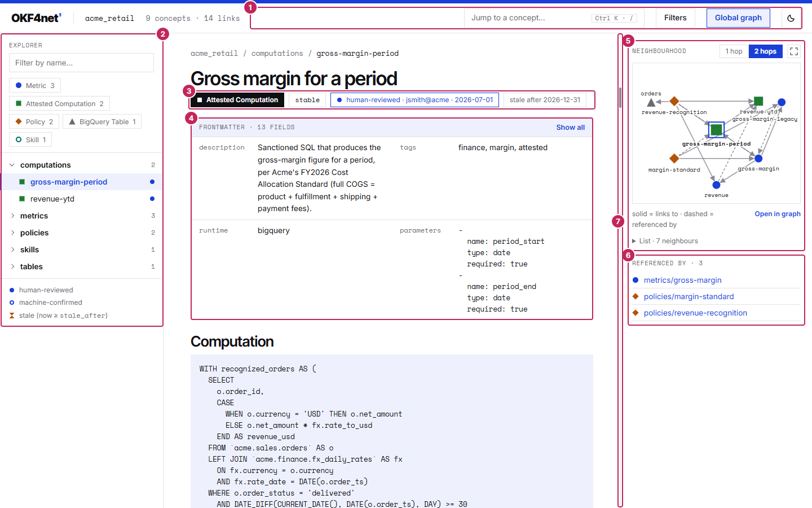This screenshot has width=812, height=508.
Task: Click the human-reviewed jsmith@acme attestation badge
Action: point(414,100)
